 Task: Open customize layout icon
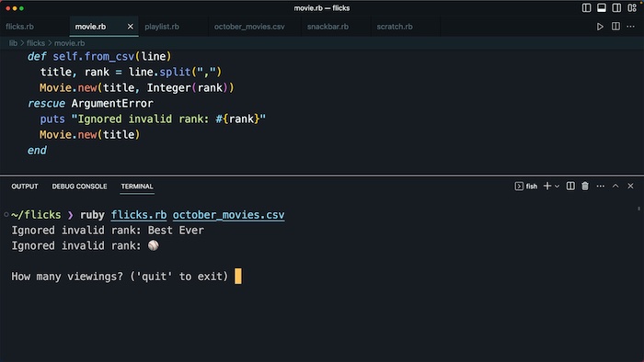coord(632,7)
